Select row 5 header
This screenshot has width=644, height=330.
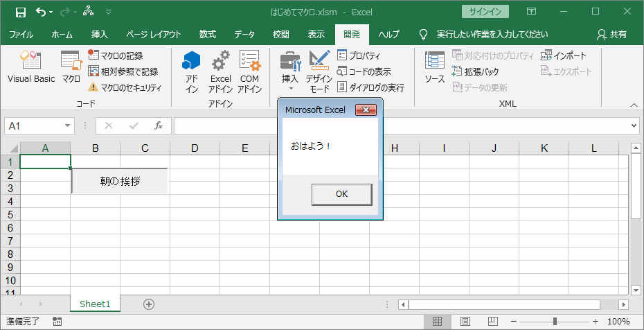(10, 214)
